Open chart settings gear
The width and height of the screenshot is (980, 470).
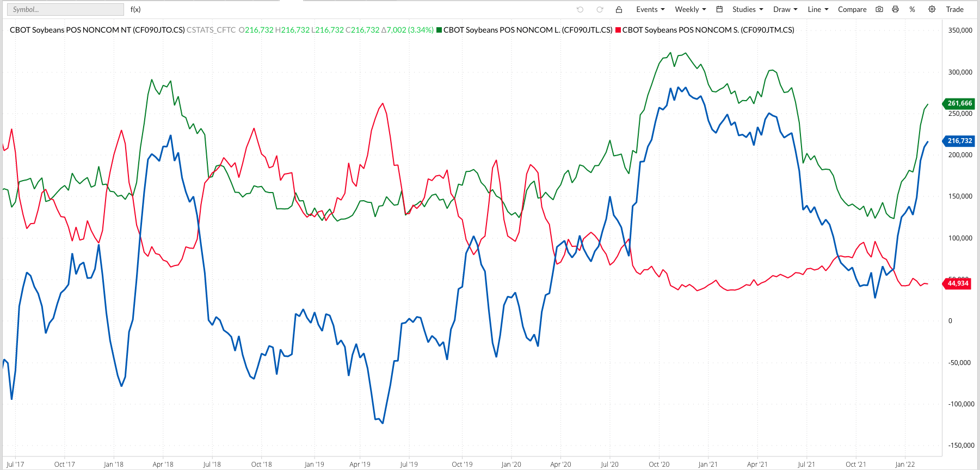click(x=932, y=9)
